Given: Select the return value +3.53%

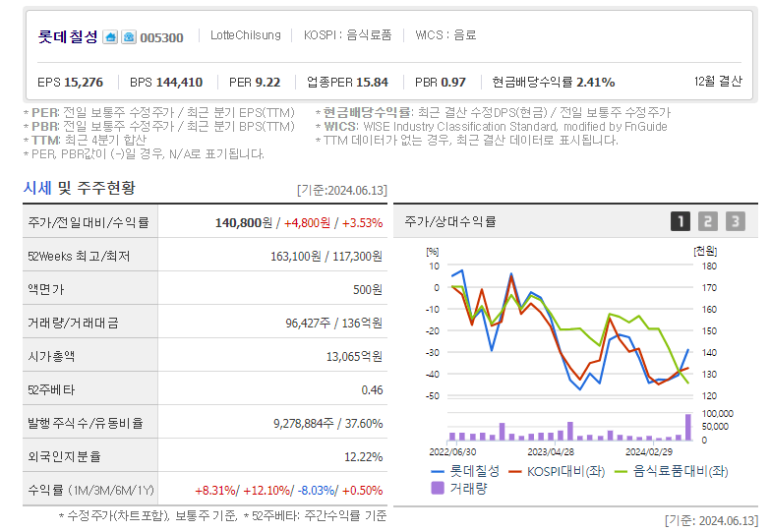Looking at the screenshot, I should pyautogui.click(x=362, y=223).
